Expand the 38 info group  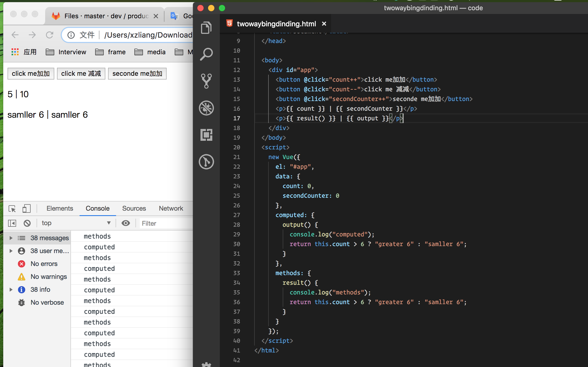pos(11,290)
